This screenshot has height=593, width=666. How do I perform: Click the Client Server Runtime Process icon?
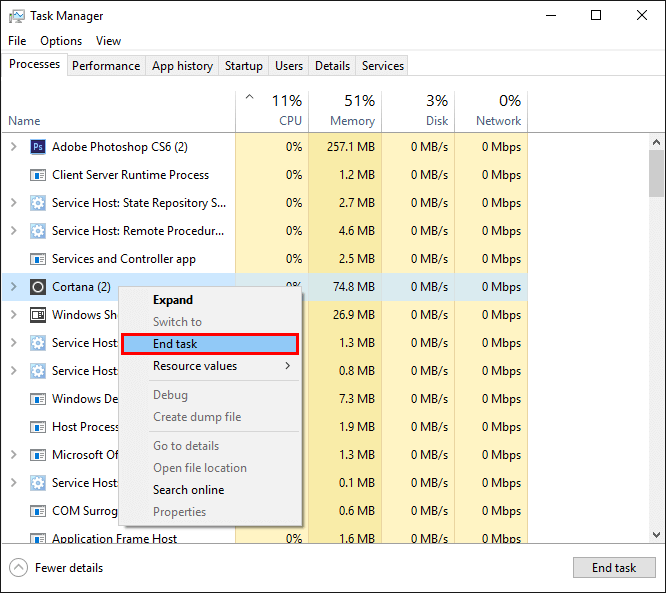[38, 175]
